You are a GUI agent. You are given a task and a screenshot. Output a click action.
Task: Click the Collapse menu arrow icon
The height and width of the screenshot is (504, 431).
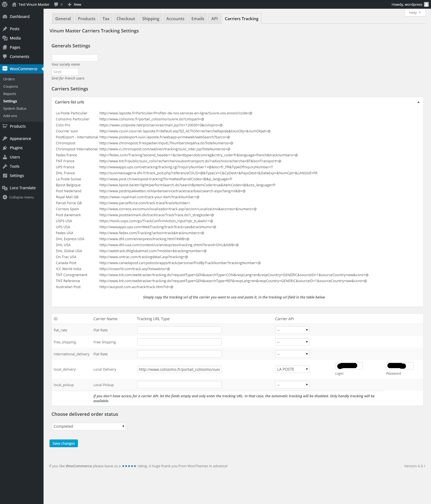click(x=5, y=197)
